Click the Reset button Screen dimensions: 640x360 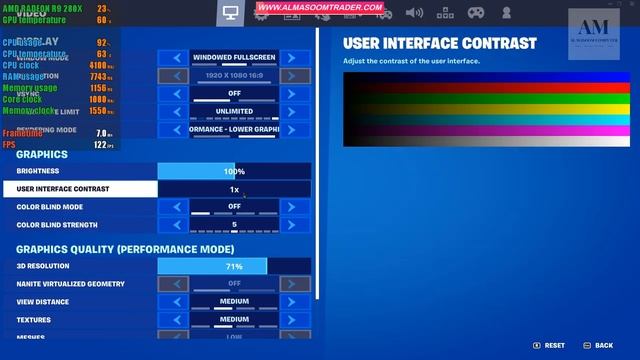(x=549, y=345)
